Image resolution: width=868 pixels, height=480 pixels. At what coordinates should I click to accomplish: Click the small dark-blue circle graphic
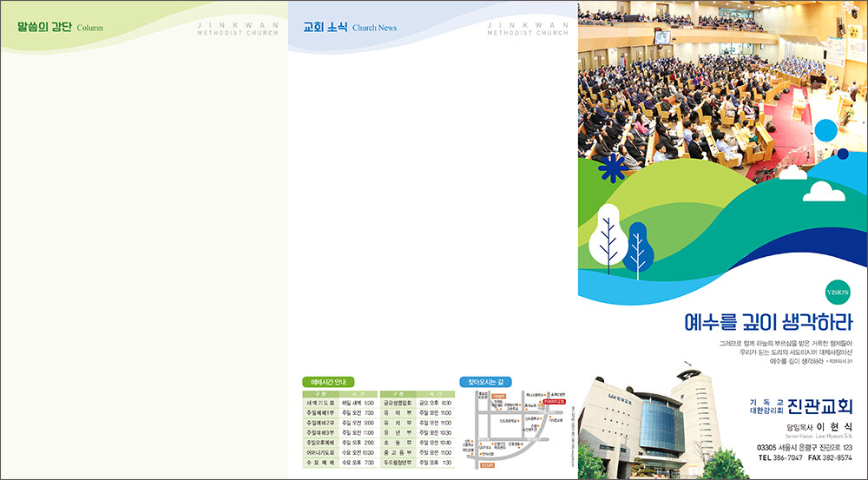tap(842, 154)
